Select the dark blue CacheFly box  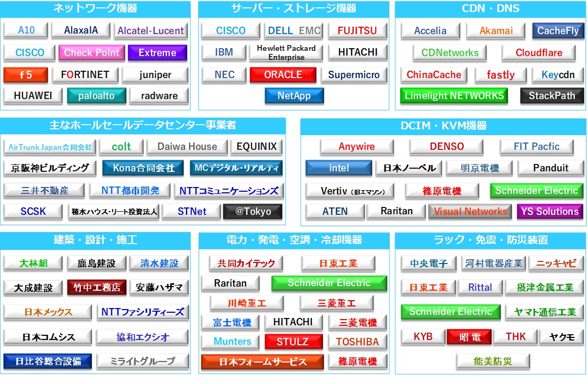(558, 31)
